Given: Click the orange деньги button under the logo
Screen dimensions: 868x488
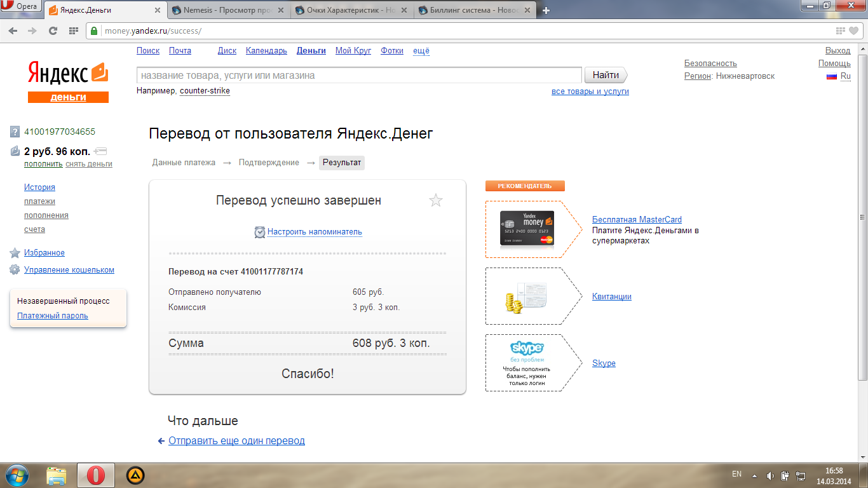Looking at the screenshot, I should point(68,97).
